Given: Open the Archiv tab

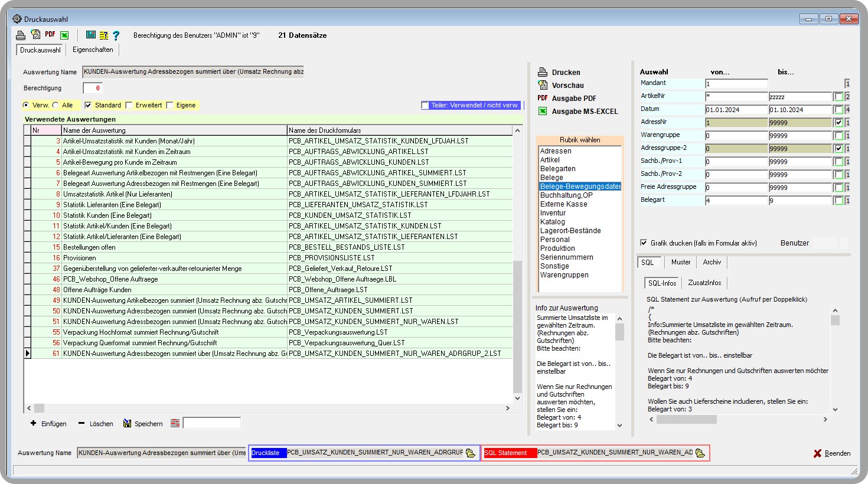Looking at the screenshot, I should (x=712, y=262).
